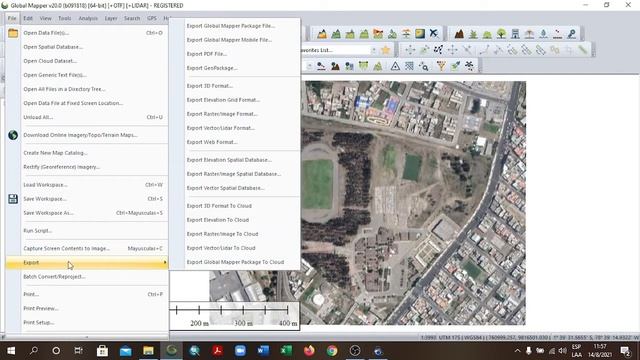Open the Analysis menu
Screen dimensions: 640x360
[88, 18]
